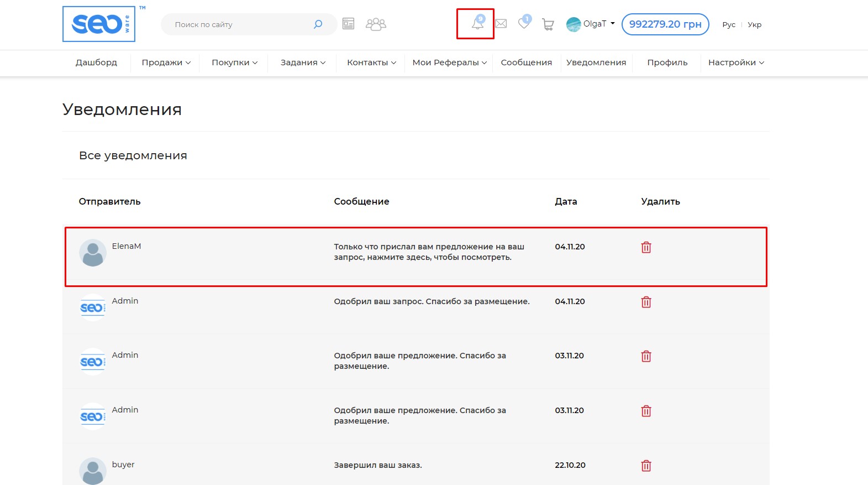Click the search magnifier icon
This screenshot has width=868, height=485.
[x=318, y=24]
